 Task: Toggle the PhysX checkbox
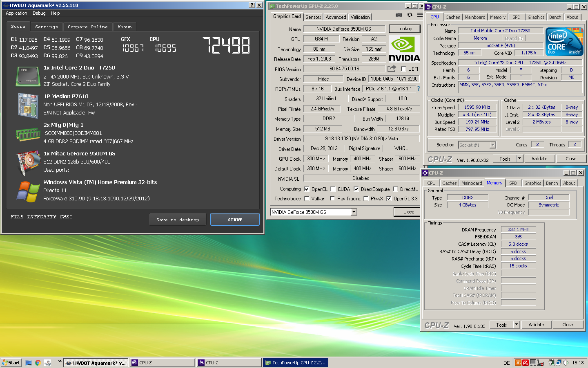pyautogui.click(x=366, y=199)
